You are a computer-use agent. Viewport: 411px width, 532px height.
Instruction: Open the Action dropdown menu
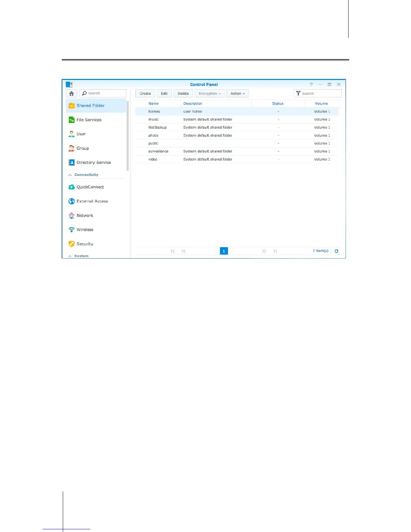click(237, 94)
